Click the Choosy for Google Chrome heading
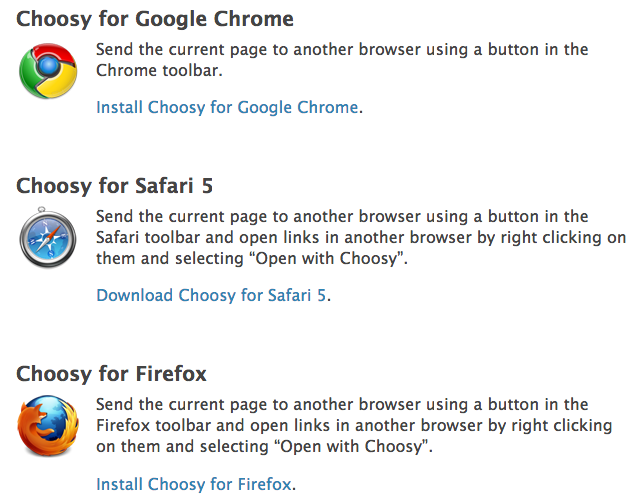Screen dimensions: 631x504 155,19
